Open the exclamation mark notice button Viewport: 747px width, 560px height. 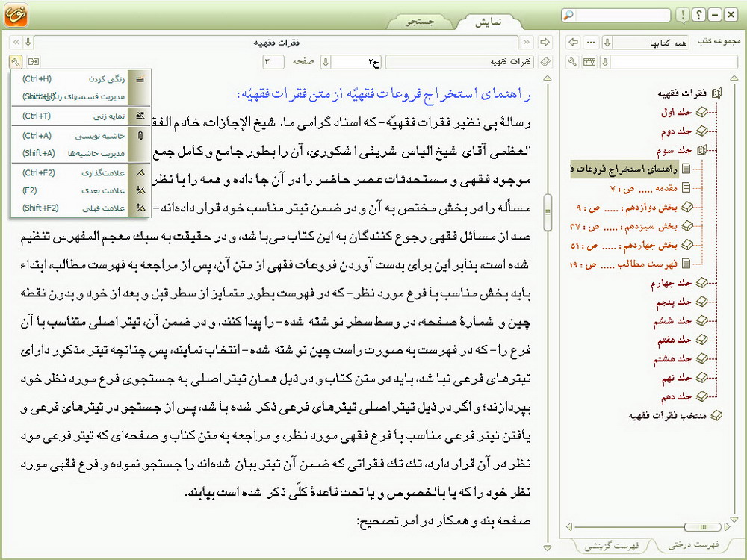pos(682,15)
